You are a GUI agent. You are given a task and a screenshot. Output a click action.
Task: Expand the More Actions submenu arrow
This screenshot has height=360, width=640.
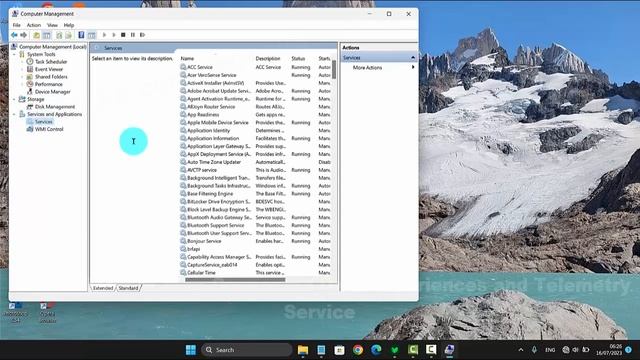pos(413,67)
